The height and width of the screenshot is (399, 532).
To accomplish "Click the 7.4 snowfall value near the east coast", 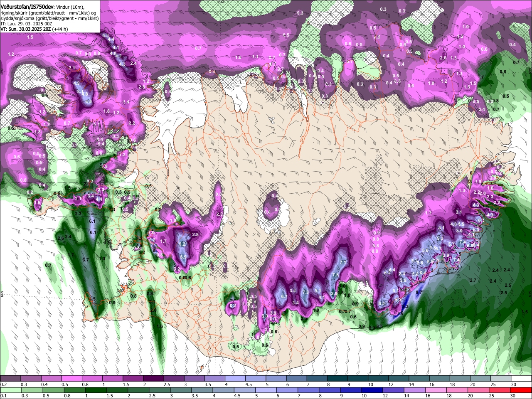I will click(x=462, y=242).
